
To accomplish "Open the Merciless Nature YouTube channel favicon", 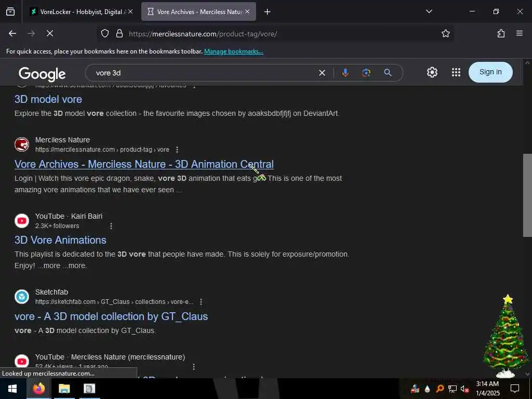I will tap(22, 362).
